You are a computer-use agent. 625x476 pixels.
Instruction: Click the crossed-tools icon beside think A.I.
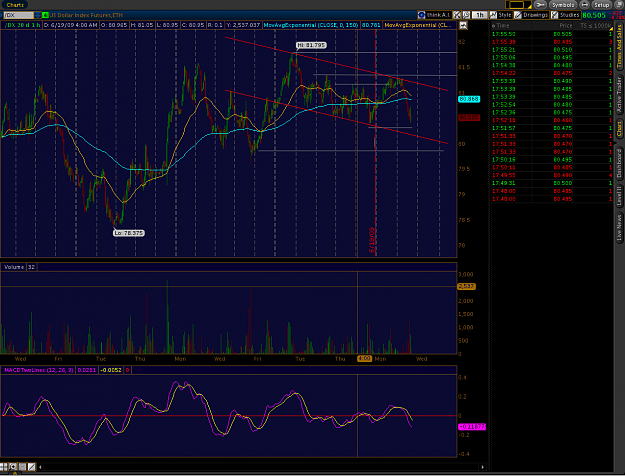(457, 15)
